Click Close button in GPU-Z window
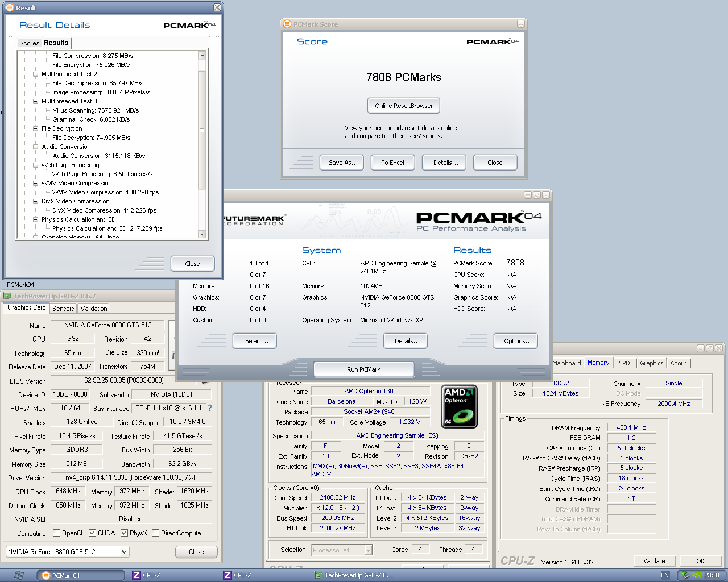The width and height of the screenshot is (728, 582). click(x=196, y=552)
